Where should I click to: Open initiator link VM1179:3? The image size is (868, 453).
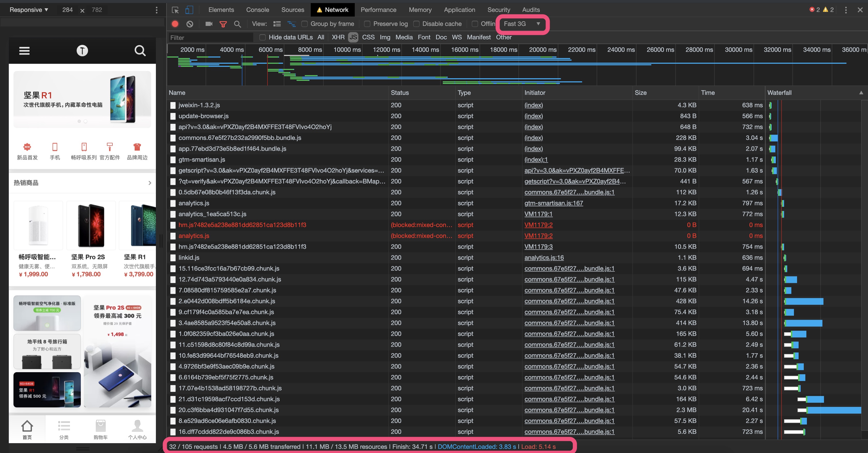[538, 247]
